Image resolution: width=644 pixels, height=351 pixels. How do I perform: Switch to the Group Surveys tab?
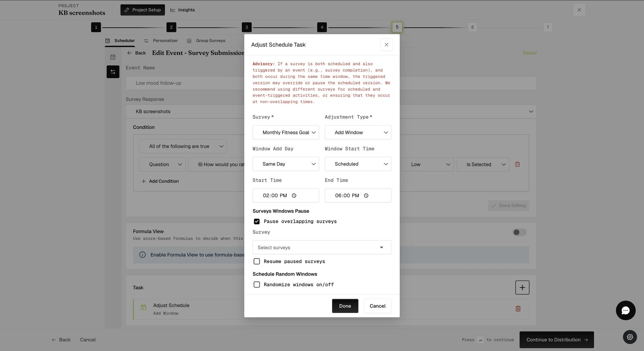pos(206,41)
